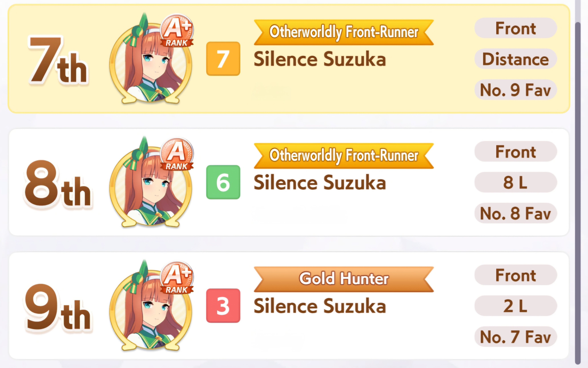Screen dimensions: 588x368
Task: Click the Otherworldly Front-Runner banner in the 8th place row
Action: tap(344, 156)
